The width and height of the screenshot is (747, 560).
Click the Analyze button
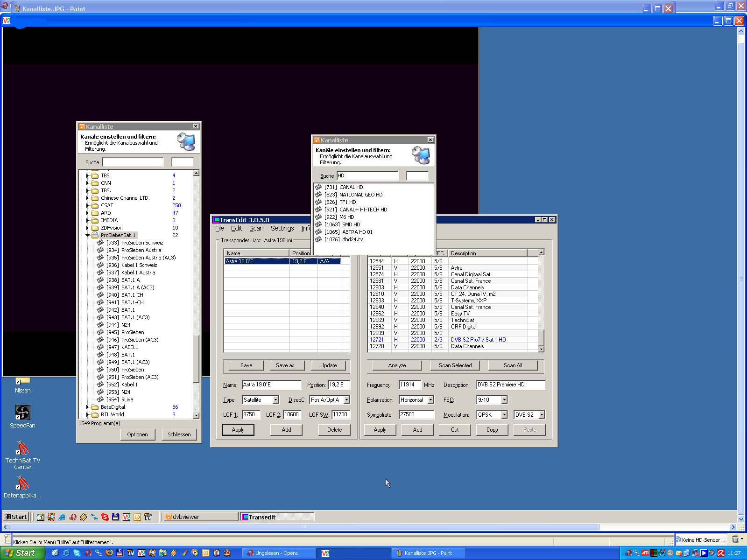click(397, 365)
